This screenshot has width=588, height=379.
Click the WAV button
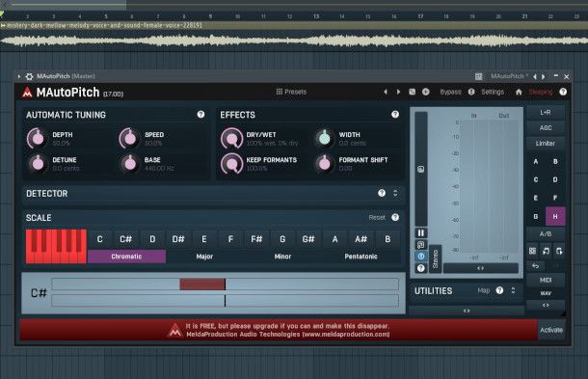click(x=546, y=293)
